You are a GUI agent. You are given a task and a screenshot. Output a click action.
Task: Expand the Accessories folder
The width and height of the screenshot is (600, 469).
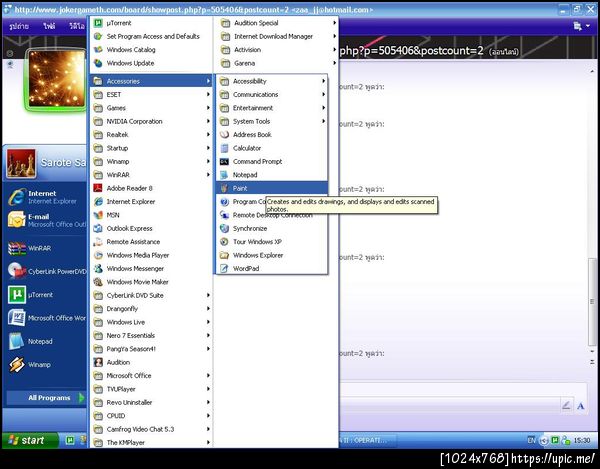pos(151,81)
